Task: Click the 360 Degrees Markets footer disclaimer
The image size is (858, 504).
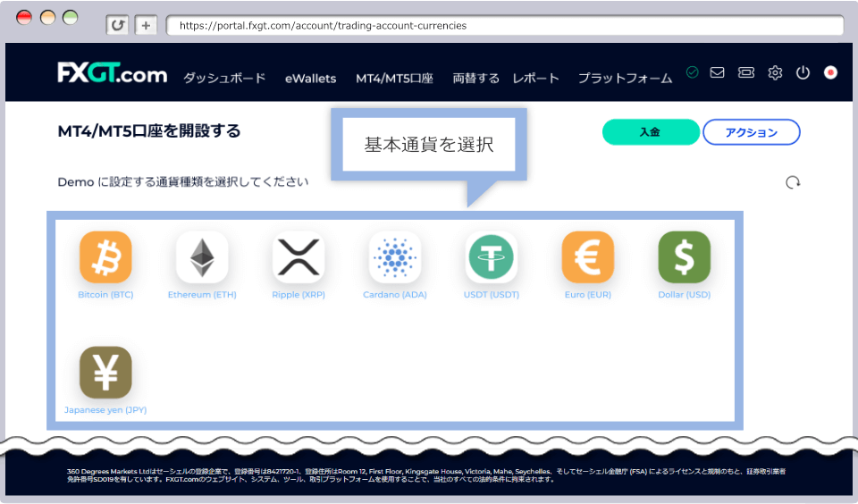Action: pyautogui.click(x=426, y=475)
